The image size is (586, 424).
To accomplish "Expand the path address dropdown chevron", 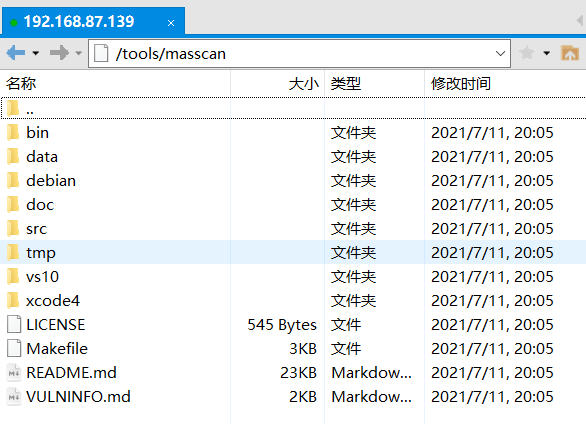I will [x=500, y=54].
